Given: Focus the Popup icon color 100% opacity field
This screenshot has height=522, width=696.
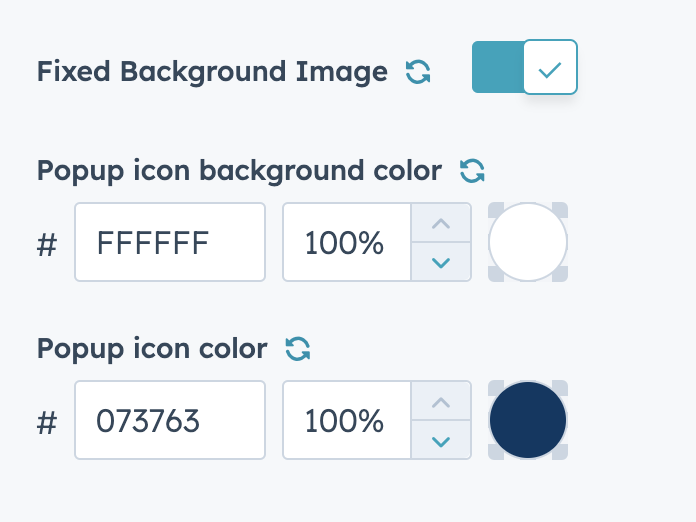Looking at the screenshot, I should (x=346, y=420).
